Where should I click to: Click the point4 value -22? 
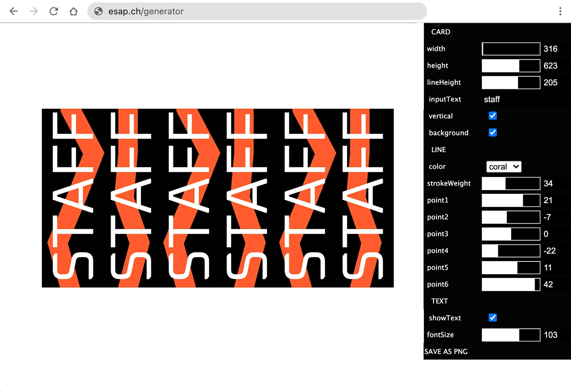[x=550, y=250]
